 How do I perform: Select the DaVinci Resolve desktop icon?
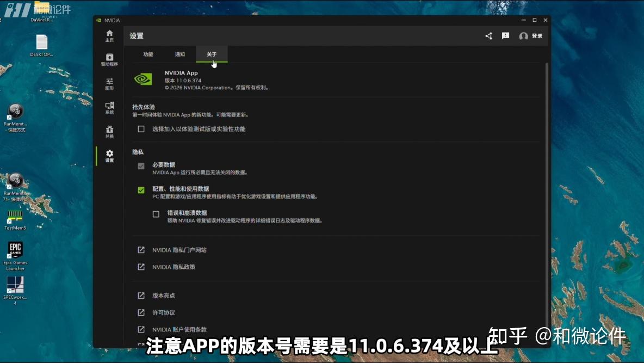pyautogui.click(x=41, y=13)
